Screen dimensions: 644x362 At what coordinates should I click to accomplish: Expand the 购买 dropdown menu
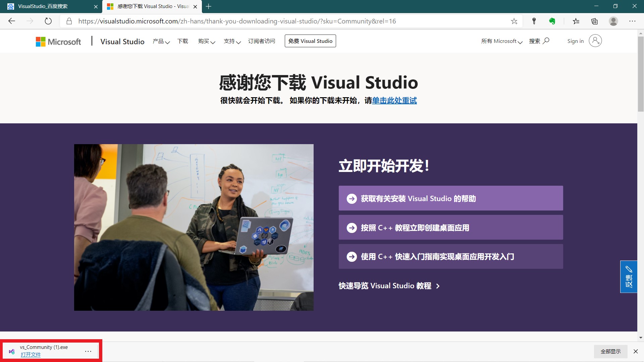(207, 41)
